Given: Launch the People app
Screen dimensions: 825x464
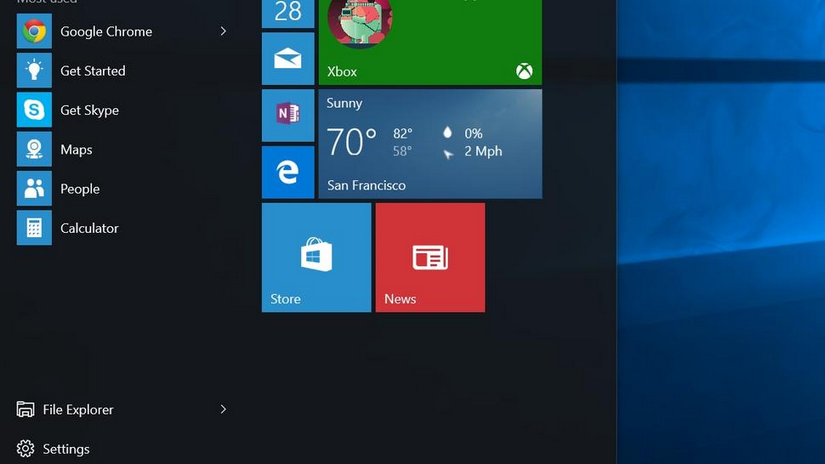Looking at the screenshot, I should 79,189.
